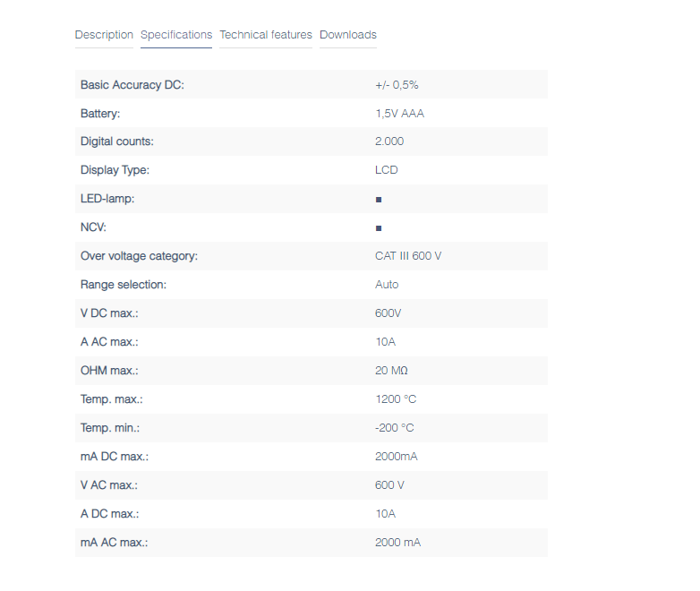700x591 pixels.
Task: Click the Temp. min. -200 °C value
Action: click(395, 428)
